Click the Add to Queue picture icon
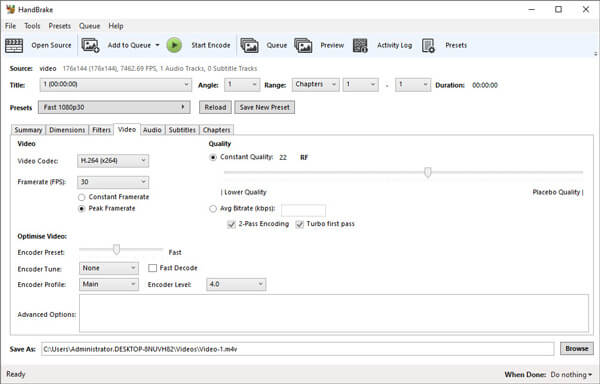 coord(90,45)
